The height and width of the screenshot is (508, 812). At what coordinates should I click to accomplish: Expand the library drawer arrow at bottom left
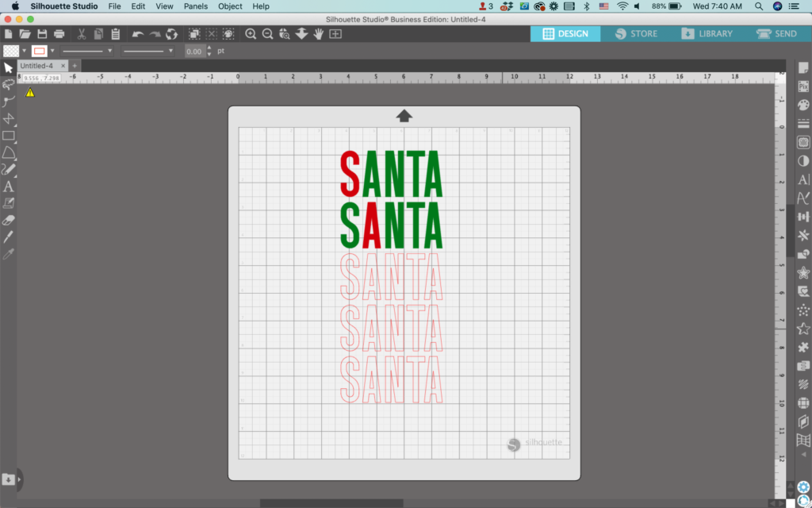tap(19, 479)
